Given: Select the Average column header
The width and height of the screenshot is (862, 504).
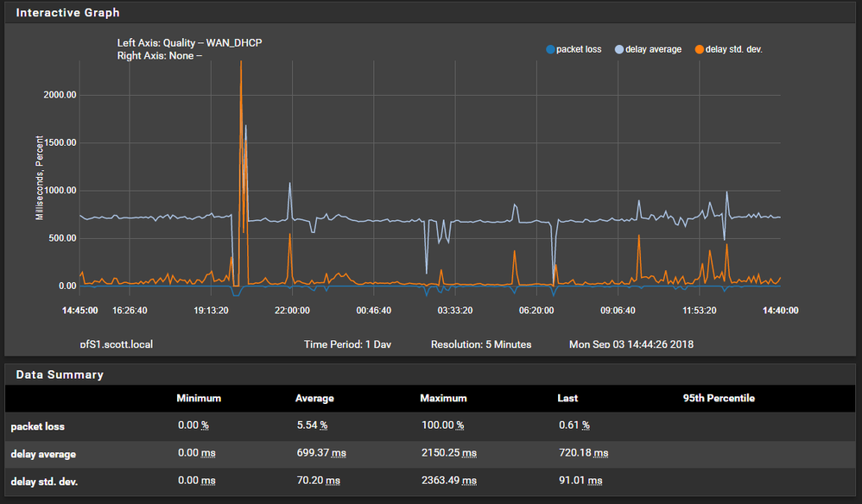Looking at the screenshot, I should (314, 399).
